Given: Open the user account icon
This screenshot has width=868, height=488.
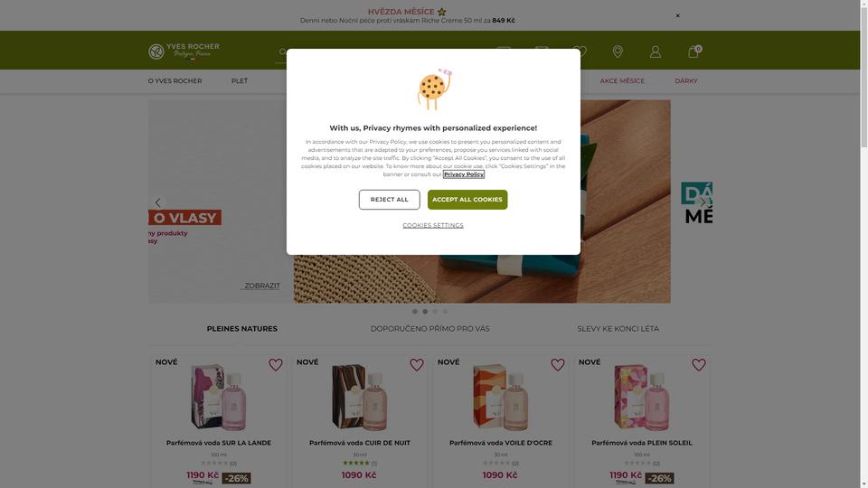Looking at the screenshot, I should point(656,52).
